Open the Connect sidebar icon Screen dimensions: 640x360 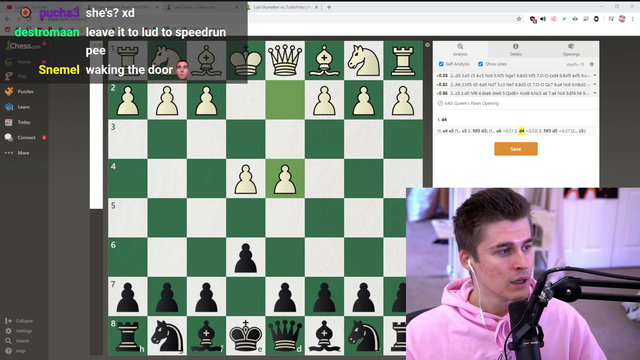point(9,138)
